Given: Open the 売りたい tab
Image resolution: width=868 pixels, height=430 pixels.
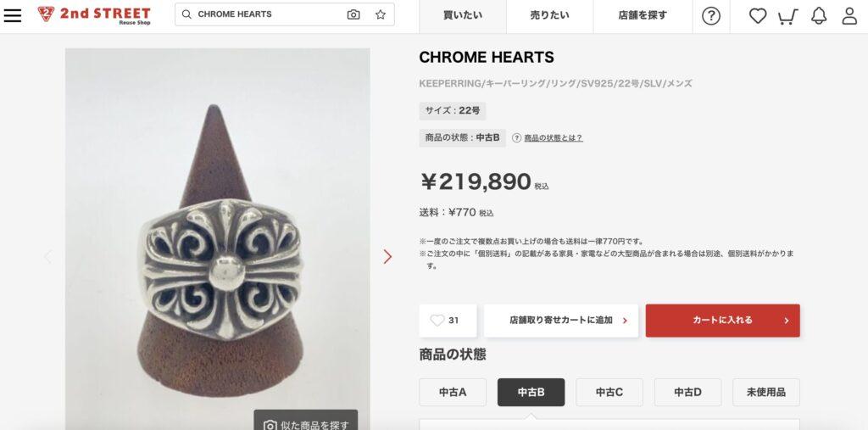Looking at the screenshot, I should (x=549, y=16).
